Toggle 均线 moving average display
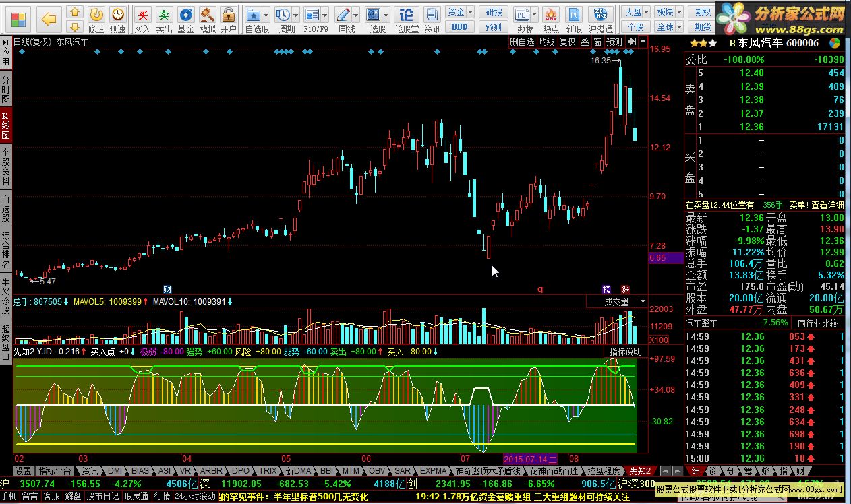 click(x=547, y=42)
